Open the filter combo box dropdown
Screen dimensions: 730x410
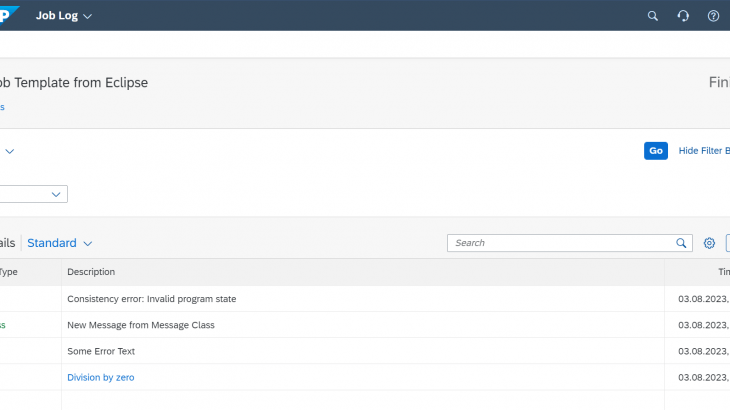pos(56,194)
